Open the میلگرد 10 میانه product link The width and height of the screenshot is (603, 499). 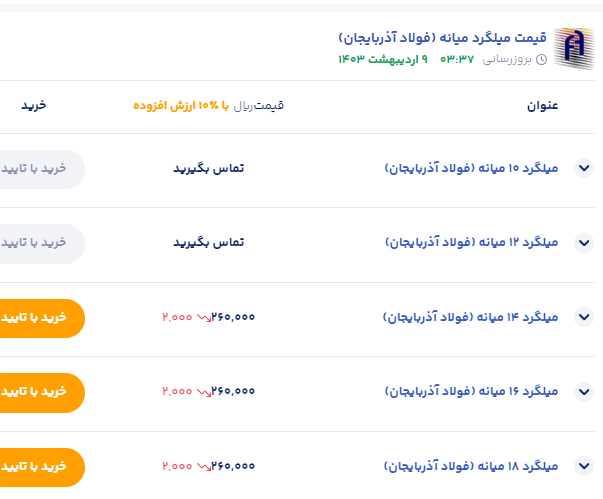[x=471, y=168]
